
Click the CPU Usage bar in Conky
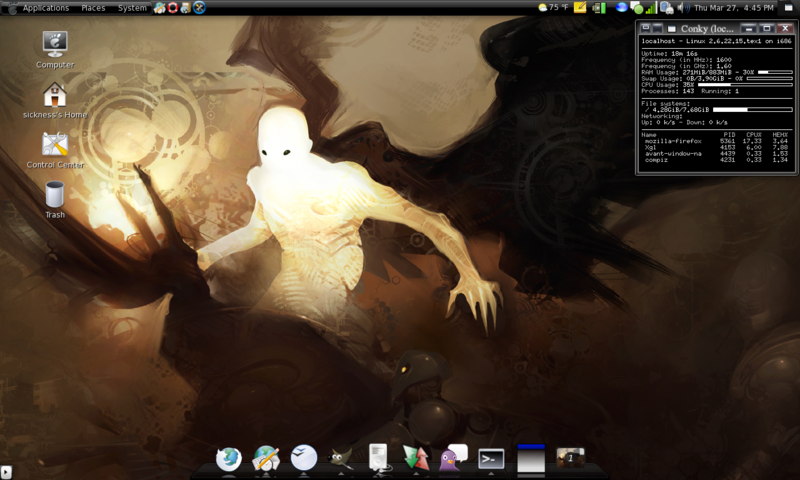745,85
